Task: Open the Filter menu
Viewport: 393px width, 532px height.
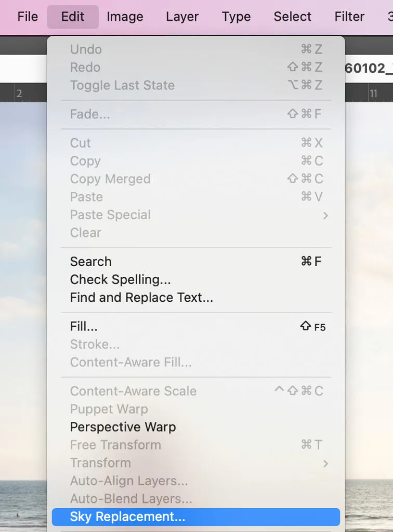Action: coord(349,17)
